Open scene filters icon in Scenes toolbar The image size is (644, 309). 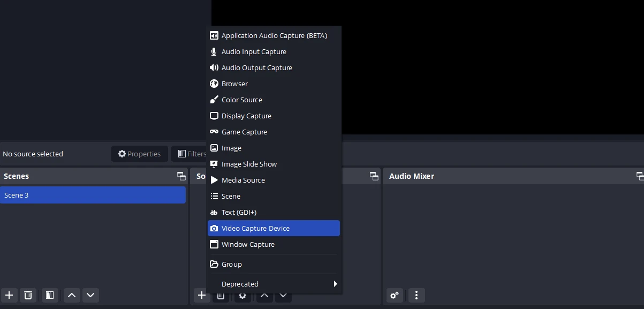point(49,295)
